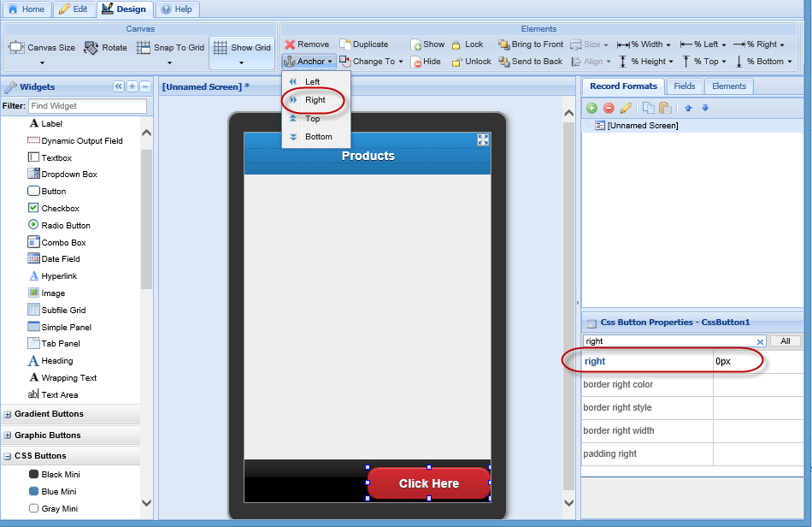This screenshot has height=527, width=812.
Task: Select the Record Formats tab
Action: [x=623, y=86]
